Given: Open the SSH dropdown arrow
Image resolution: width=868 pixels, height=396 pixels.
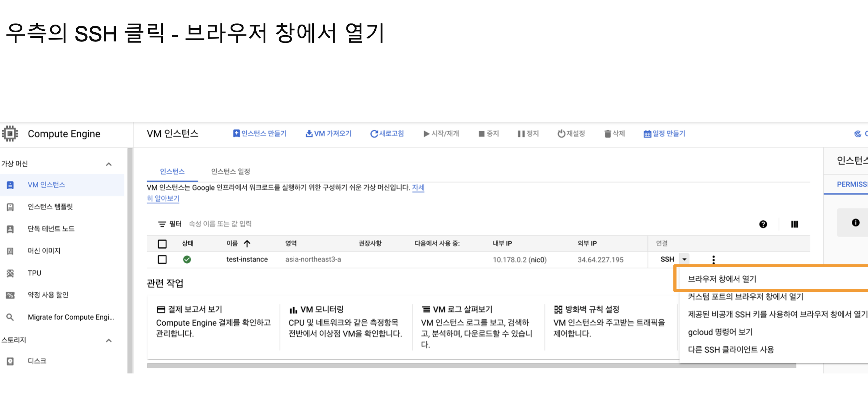Looking at the screenshot, I should point(684,259).
